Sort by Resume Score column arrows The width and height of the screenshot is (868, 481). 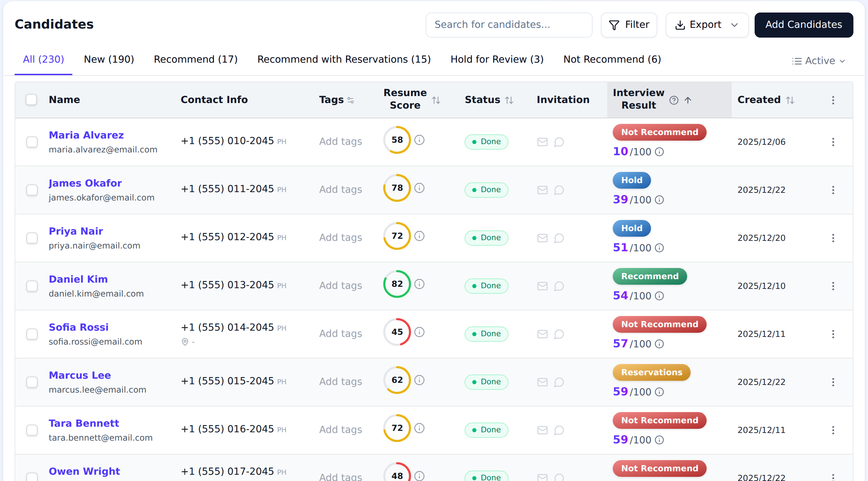pos(436,100)
